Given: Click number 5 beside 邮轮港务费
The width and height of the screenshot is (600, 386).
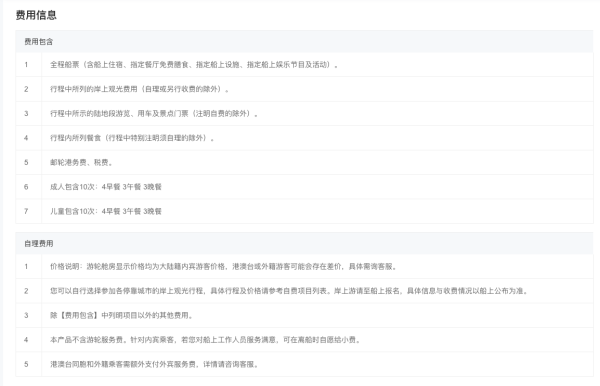Looking at the screenshot, I should click(x=26, y=162).
